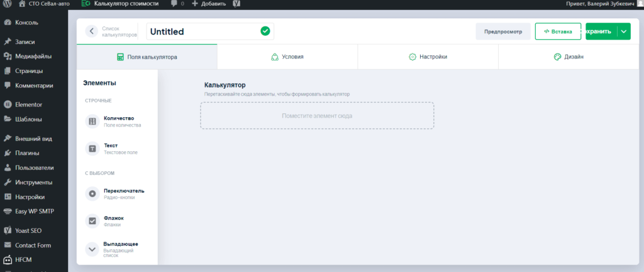Click the green checkmark beside Untitled
Screen dimensions: 644x272
coord(265,31)
